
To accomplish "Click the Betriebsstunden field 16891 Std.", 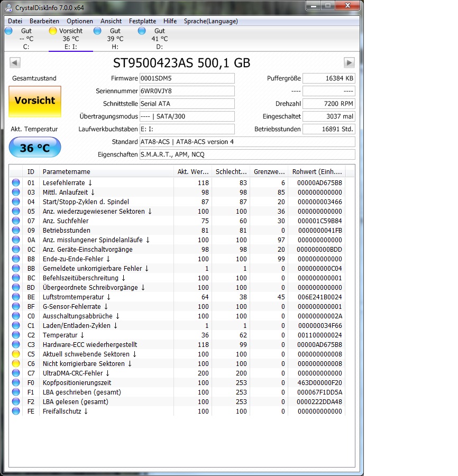I will (x=329, y=129).
